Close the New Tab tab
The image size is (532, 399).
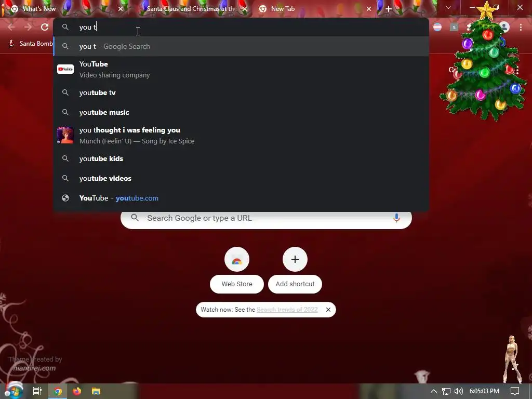pos(369,9)
